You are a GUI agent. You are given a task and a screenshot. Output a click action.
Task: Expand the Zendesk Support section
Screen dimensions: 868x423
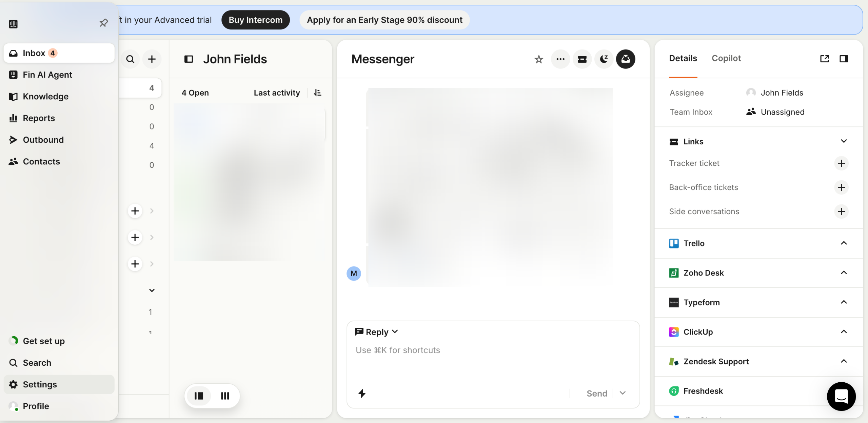click(x=844, y=361)
